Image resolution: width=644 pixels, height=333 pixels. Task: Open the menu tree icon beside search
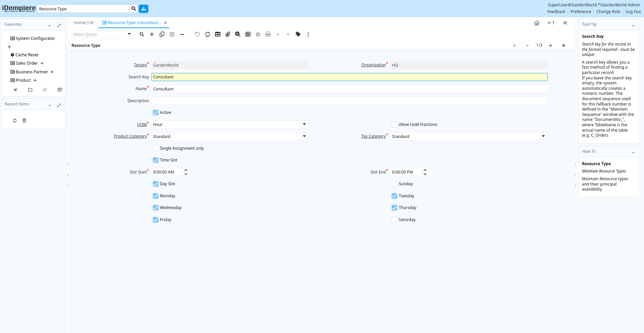click(x=144, y=9)
